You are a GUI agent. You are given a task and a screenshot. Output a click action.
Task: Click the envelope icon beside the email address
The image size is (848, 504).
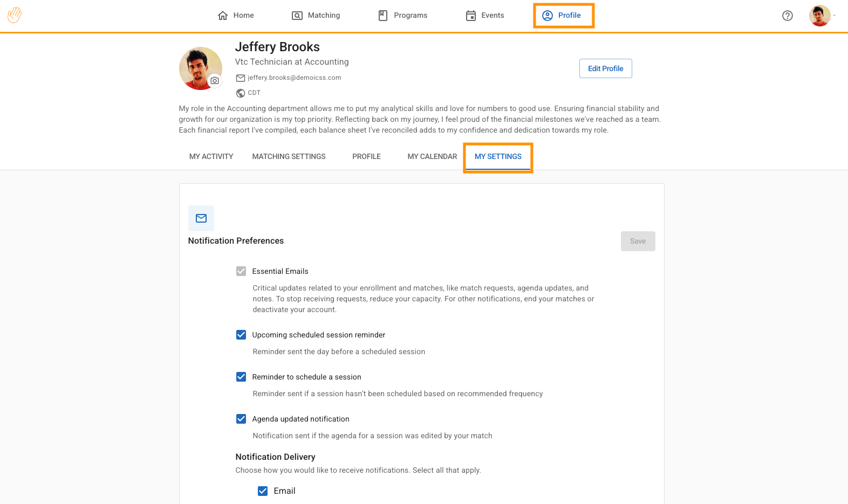coord(241,78)
